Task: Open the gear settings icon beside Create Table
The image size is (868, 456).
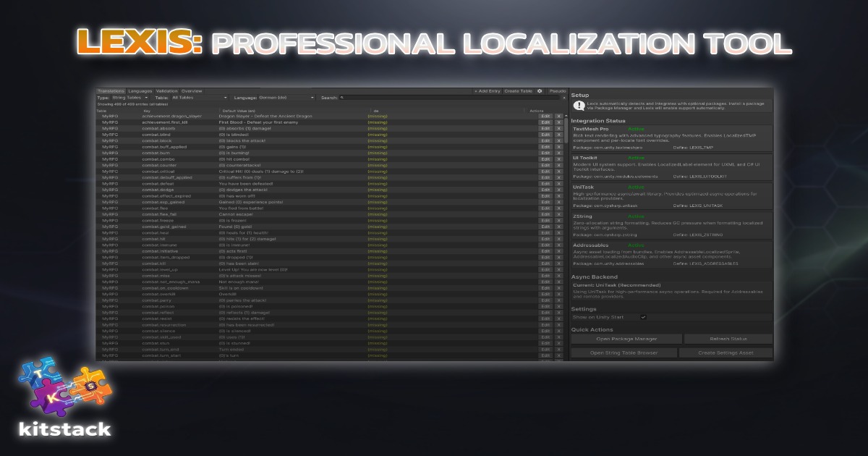Action: click(540, 91)
